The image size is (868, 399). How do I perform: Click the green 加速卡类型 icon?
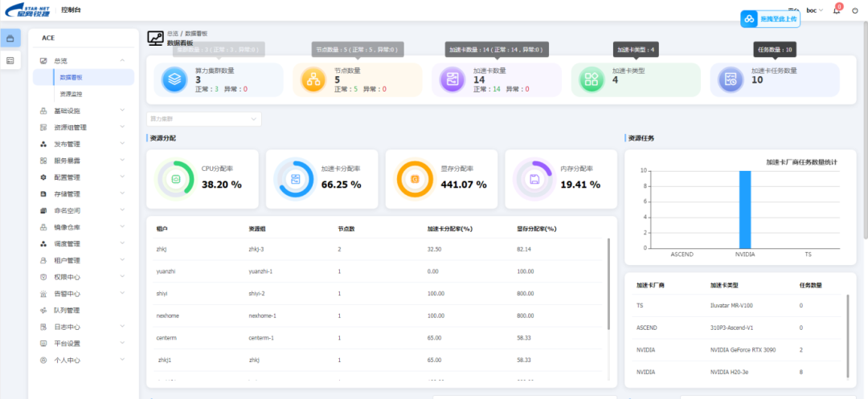pyautogui.click(x=592, y=79)
